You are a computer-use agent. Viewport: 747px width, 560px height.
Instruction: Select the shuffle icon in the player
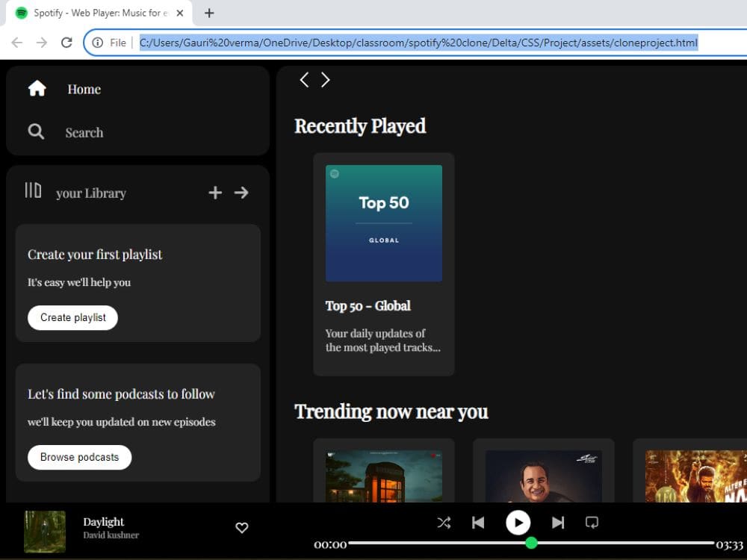click(444, 523)
